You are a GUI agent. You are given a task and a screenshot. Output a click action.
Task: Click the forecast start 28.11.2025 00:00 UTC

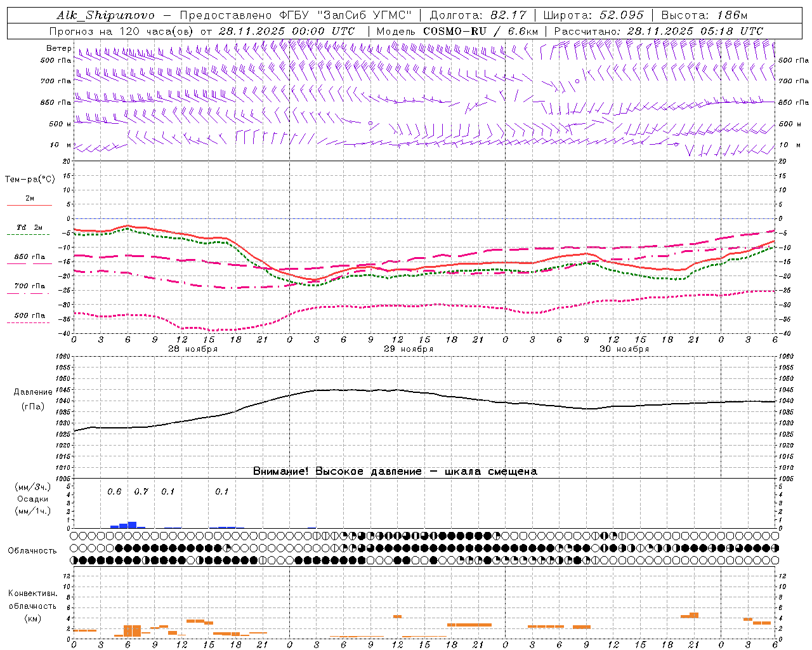[x=286, y=31]
